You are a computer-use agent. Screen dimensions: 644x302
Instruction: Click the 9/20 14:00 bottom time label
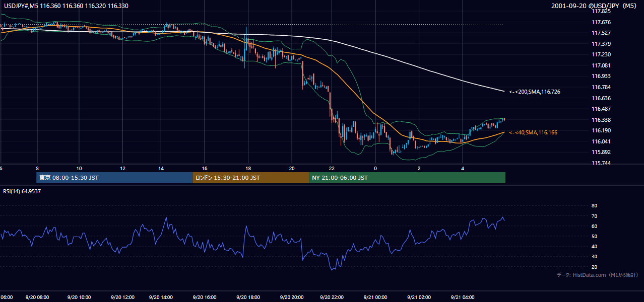coord(161,297)
